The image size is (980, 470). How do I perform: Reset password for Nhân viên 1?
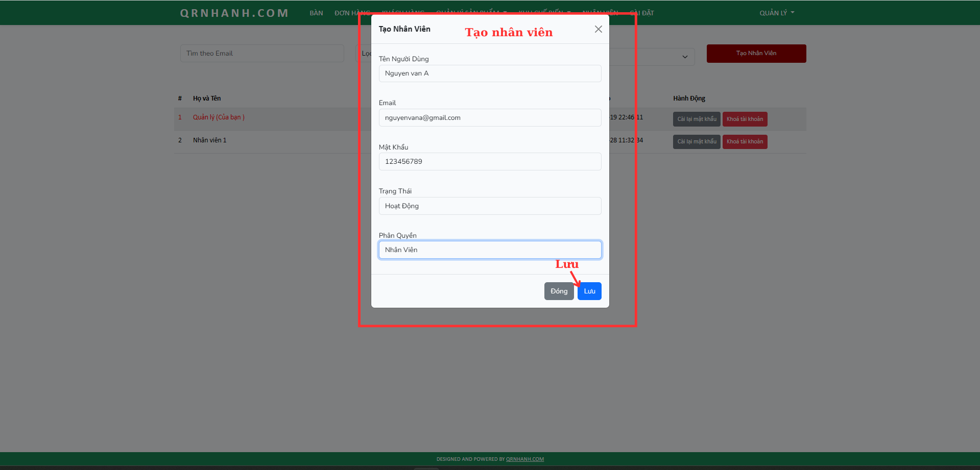(x=697, y=141)
